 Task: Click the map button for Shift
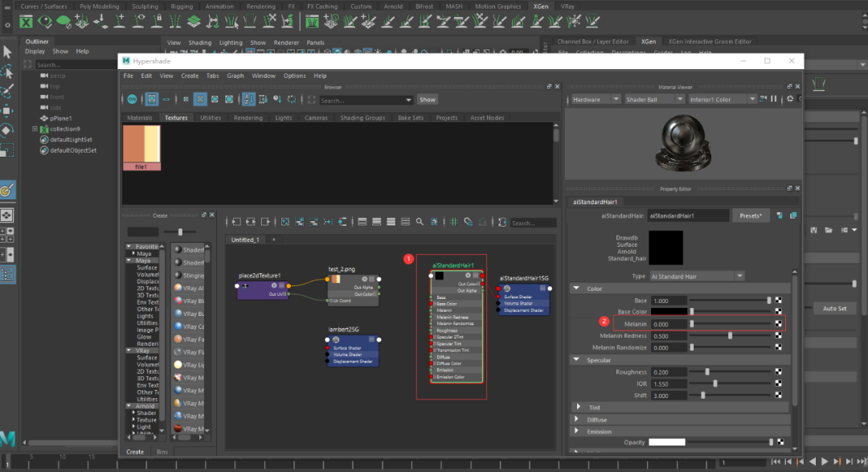pos(778,395)
